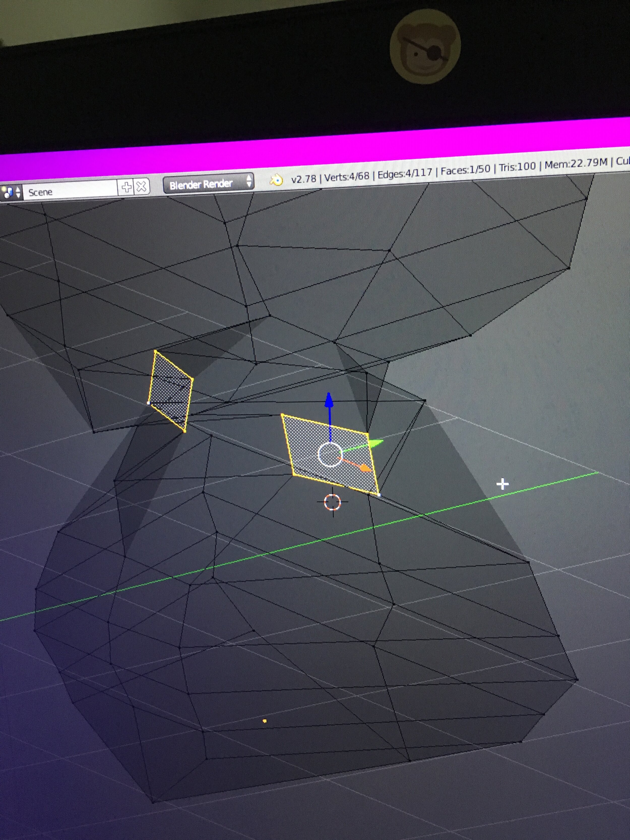
Task: Click arrows on the Blender Render selector
Action: (x=249, y=181)
